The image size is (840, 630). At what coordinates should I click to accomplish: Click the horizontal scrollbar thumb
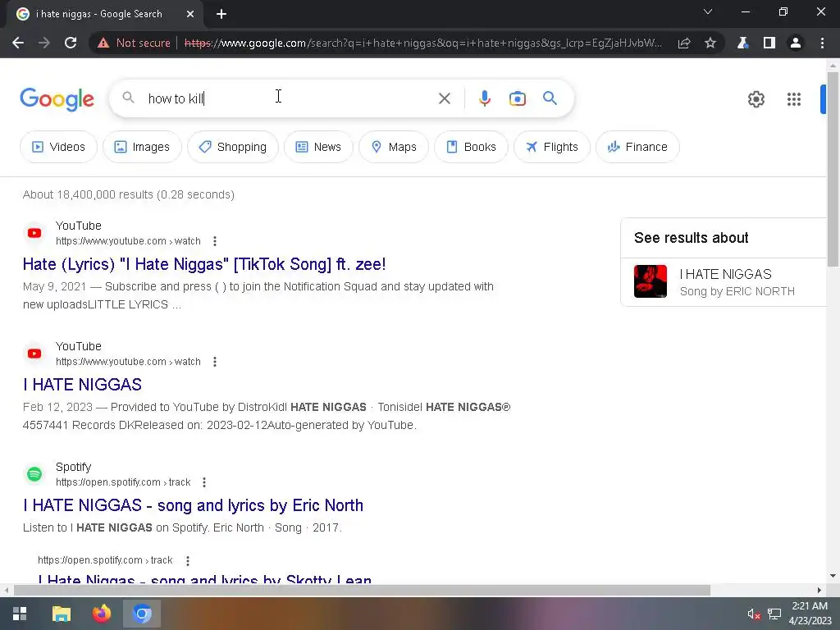[x=362, y=590]
